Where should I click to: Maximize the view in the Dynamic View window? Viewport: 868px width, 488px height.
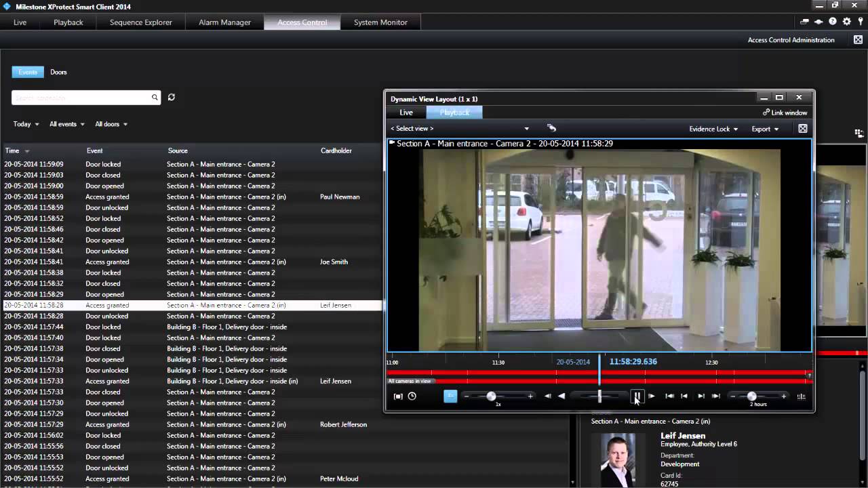(803, 129)
